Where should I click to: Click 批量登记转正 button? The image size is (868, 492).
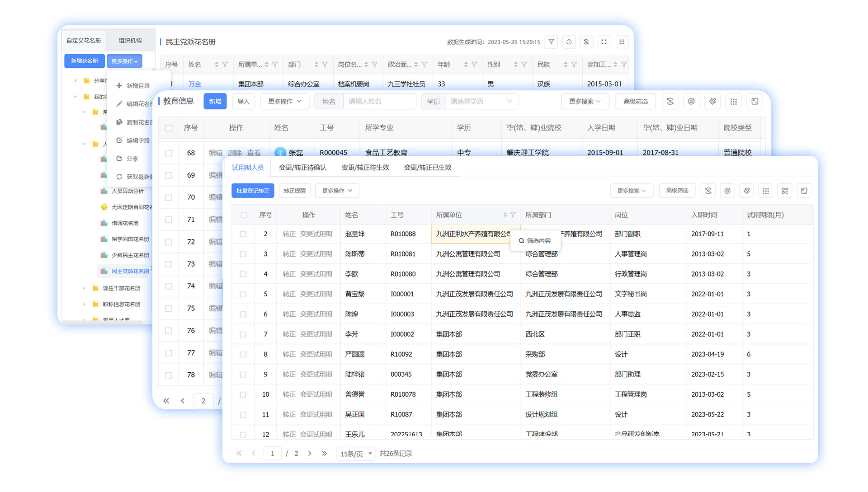(x=253, y=191)
